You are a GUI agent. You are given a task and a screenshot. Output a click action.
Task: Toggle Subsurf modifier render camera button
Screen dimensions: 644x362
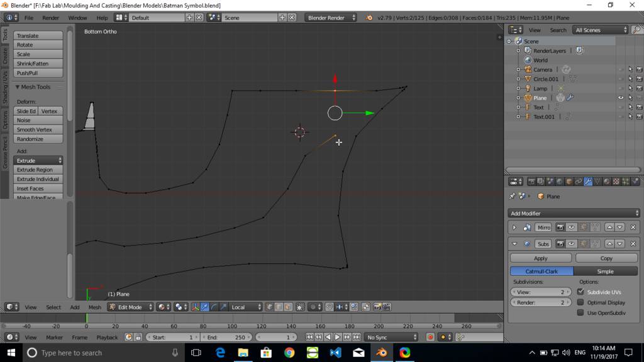(560, 244)
